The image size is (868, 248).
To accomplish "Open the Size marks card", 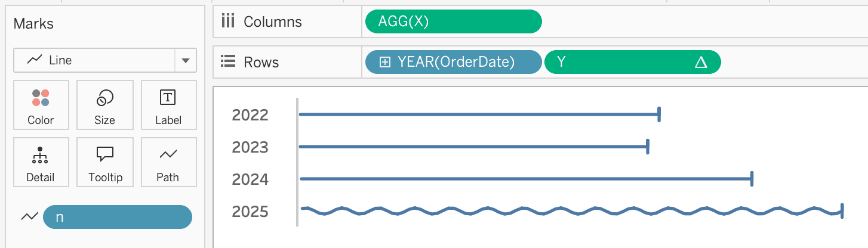I will (x=104, y=104).
